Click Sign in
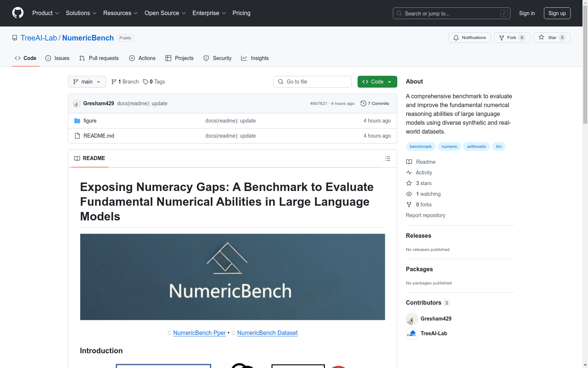588x368 pixels. pos(527,13)
